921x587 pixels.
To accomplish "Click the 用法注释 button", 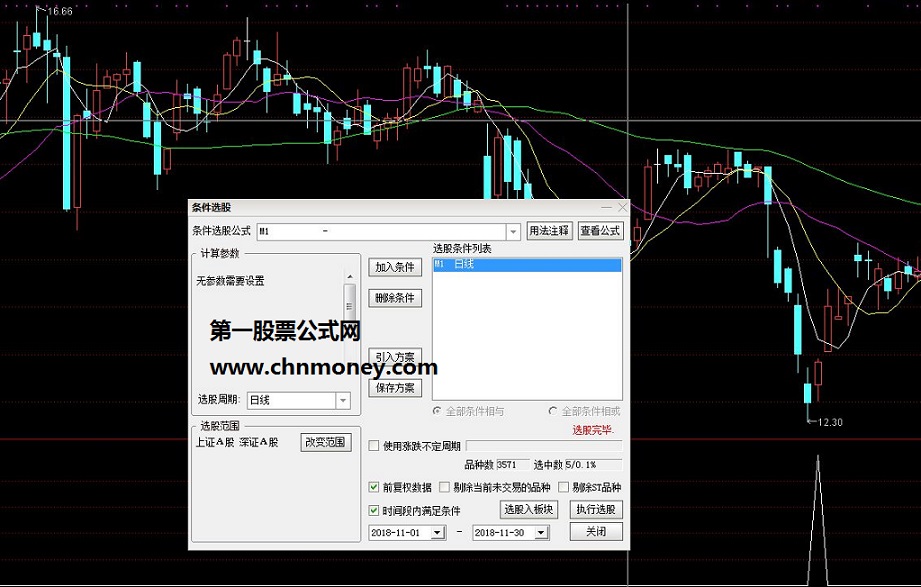I will tap(549, 231).
